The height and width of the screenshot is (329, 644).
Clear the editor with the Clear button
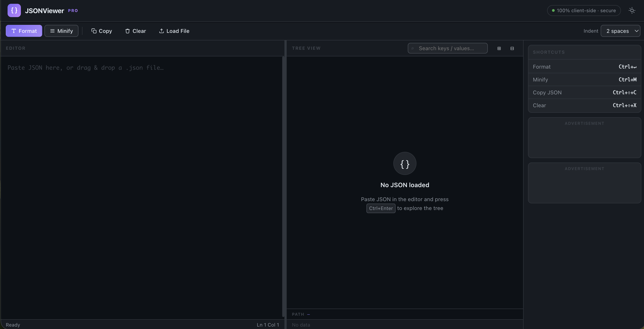pyautogui.click(x=136, y=31)
